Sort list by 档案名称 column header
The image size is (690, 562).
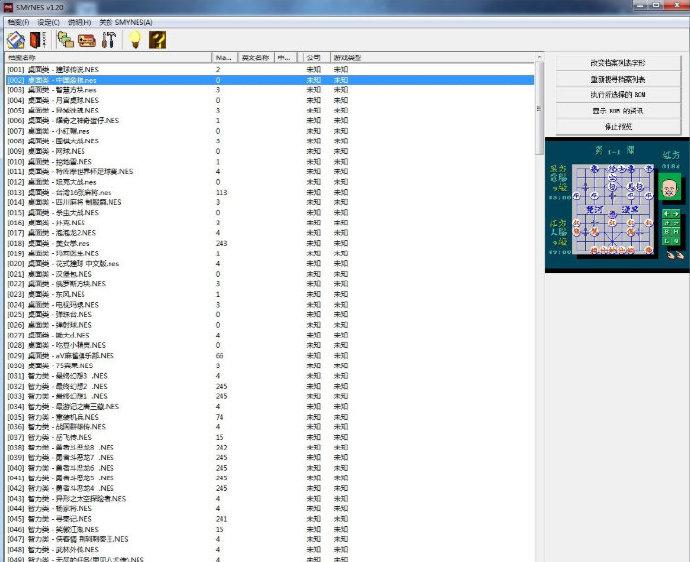(108, 58)
